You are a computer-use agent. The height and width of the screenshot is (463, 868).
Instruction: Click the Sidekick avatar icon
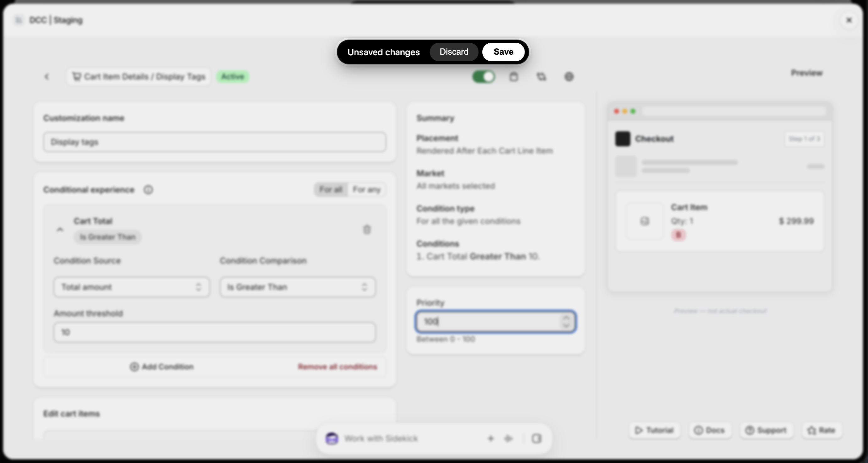click(x=332, y=438)
